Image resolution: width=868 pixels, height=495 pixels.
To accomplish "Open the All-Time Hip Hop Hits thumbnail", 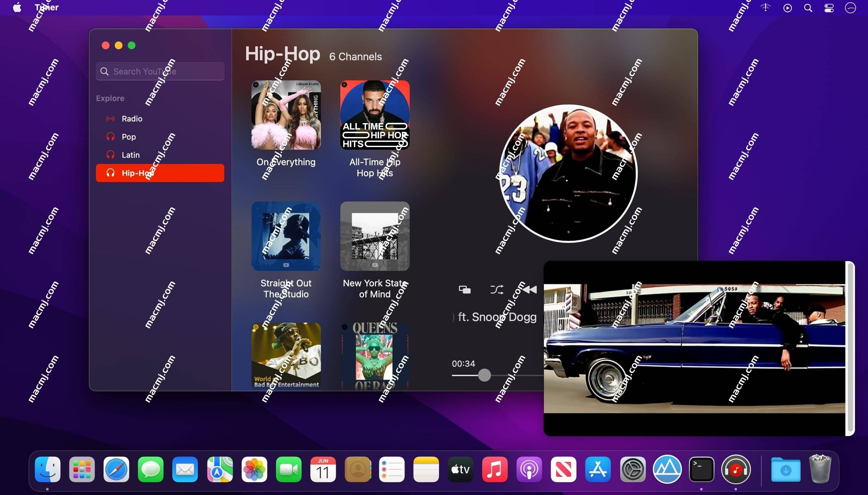I will tap(375, 115).
